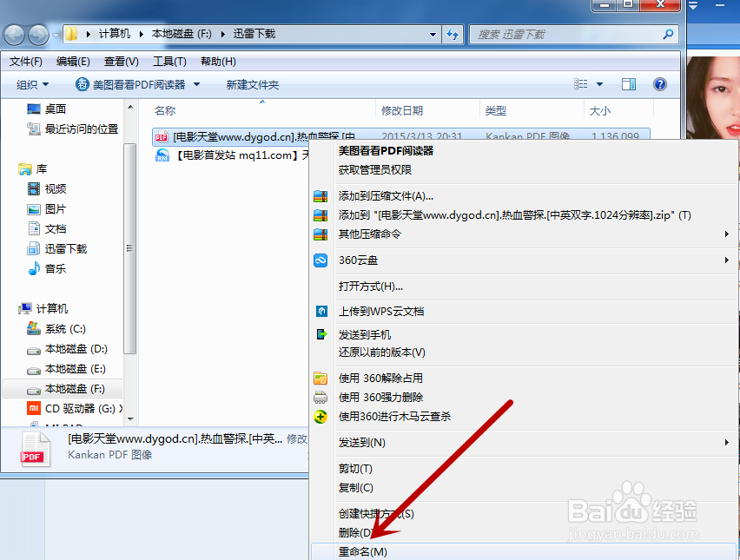Screen dimensions: 740x560
Task: Open the 文件(F) menu
Action: (x=25, y=62)
